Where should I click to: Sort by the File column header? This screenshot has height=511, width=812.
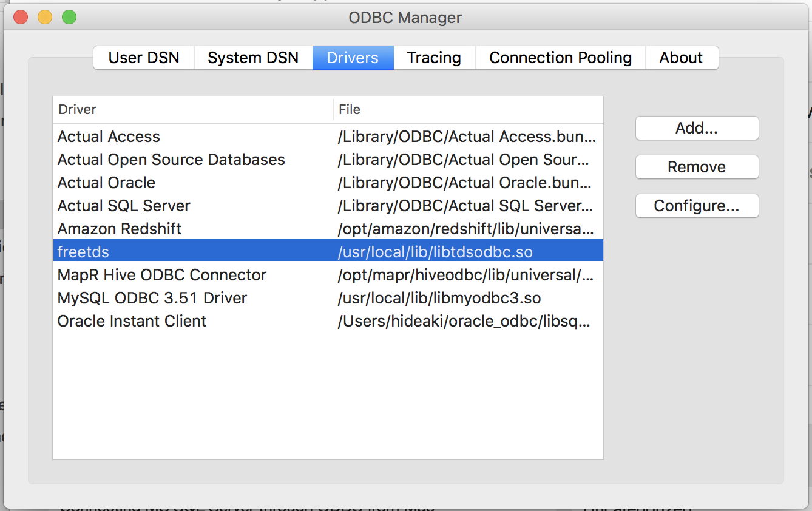click(x=349, y=109)
